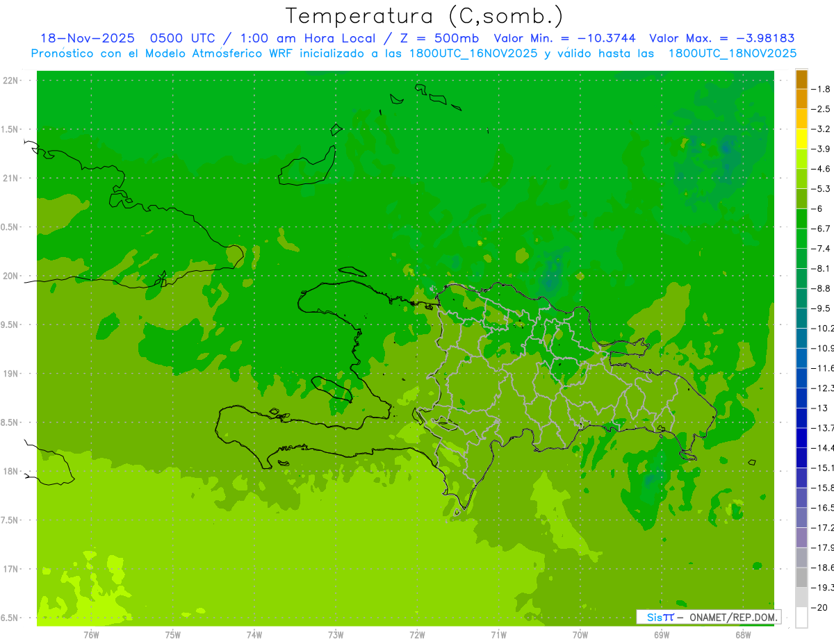Click the 21N latitude axis label
Viewport: 834px width, 644px height.
pos(11,179)
